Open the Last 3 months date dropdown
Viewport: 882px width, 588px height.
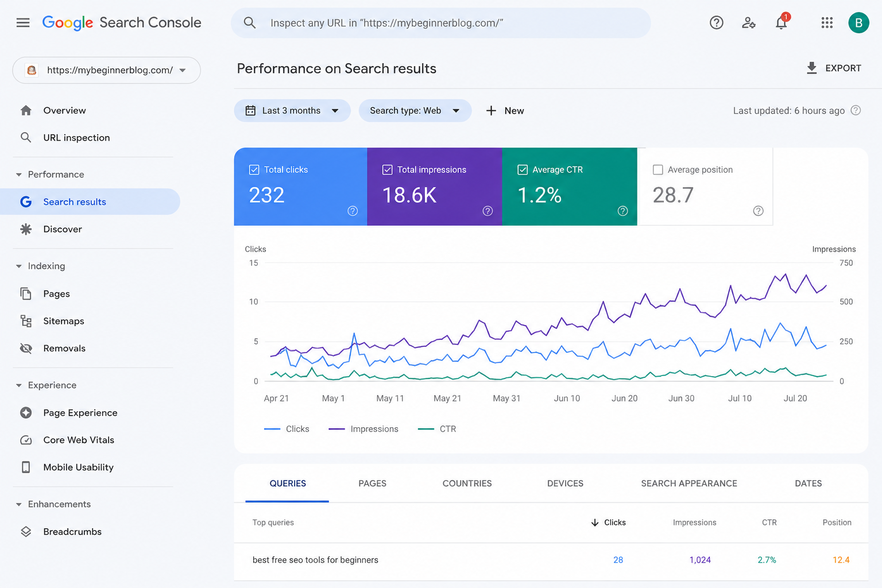[x=292, y=110]
